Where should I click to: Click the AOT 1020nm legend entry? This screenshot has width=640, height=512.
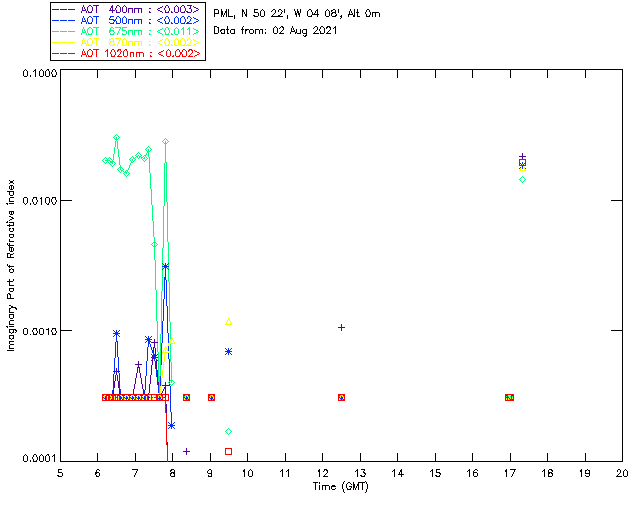point(127,53)
